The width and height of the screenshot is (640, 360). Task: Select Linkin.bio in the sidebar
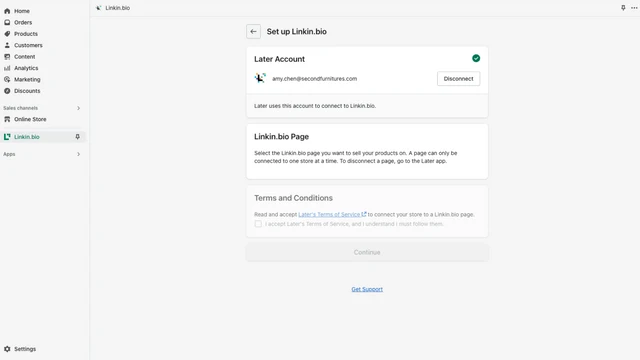coord(27,137)
